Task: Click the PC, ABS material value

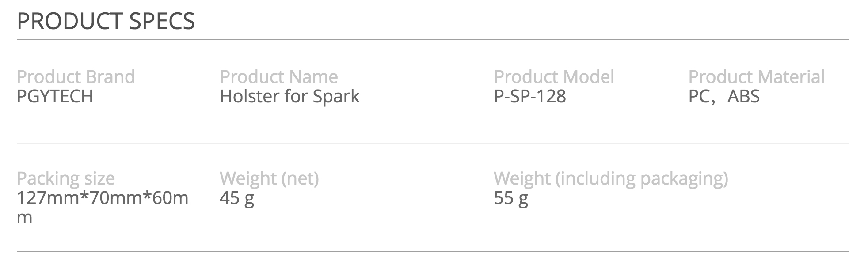Action: click(x=724, y=96)
